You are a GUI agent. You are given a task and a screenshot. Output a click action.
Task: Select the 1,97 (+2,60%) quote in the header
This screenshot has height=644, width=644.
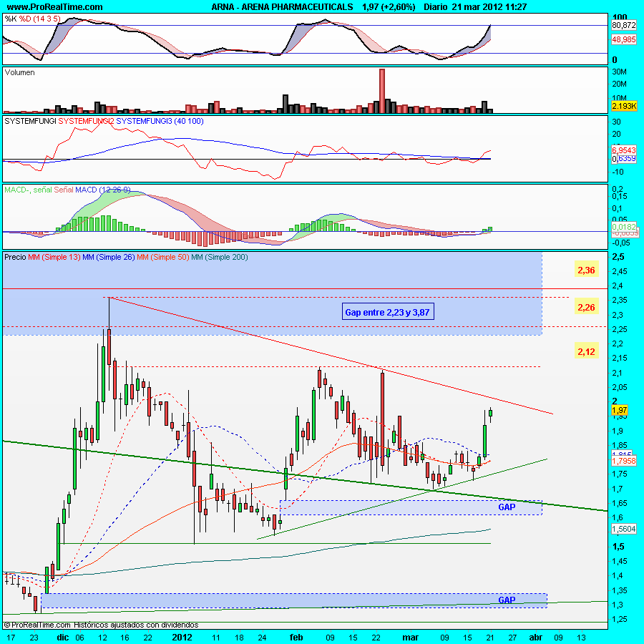point(389,6)
